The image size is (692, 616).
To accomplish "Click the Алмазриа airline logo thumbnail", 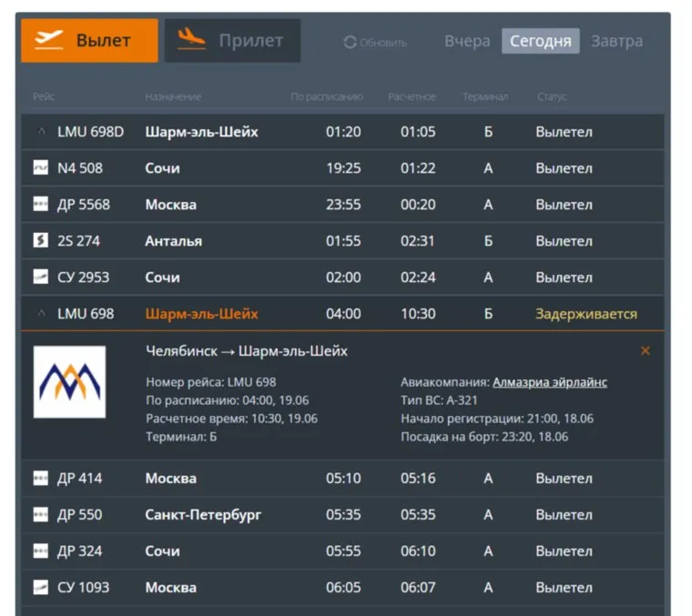I will coord(69,382).
